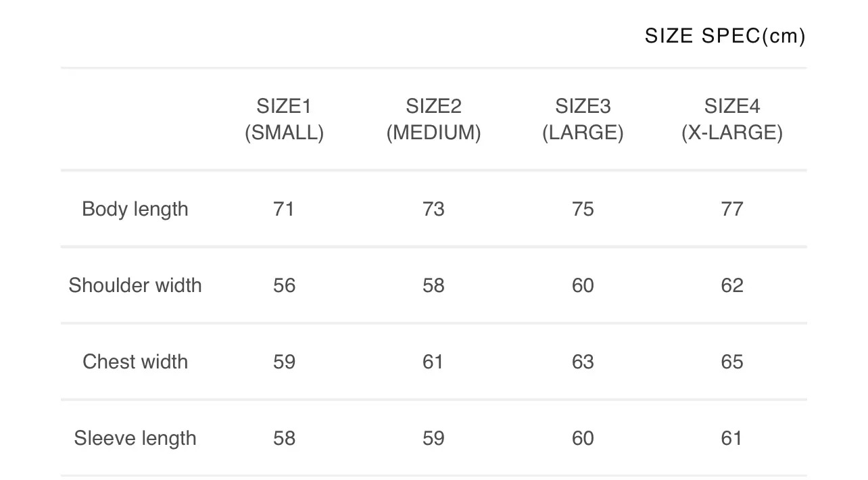Viewport: 868px width, 480px height.
Task: Select Chest width value 63 for Large
Action: click(583, 362)
